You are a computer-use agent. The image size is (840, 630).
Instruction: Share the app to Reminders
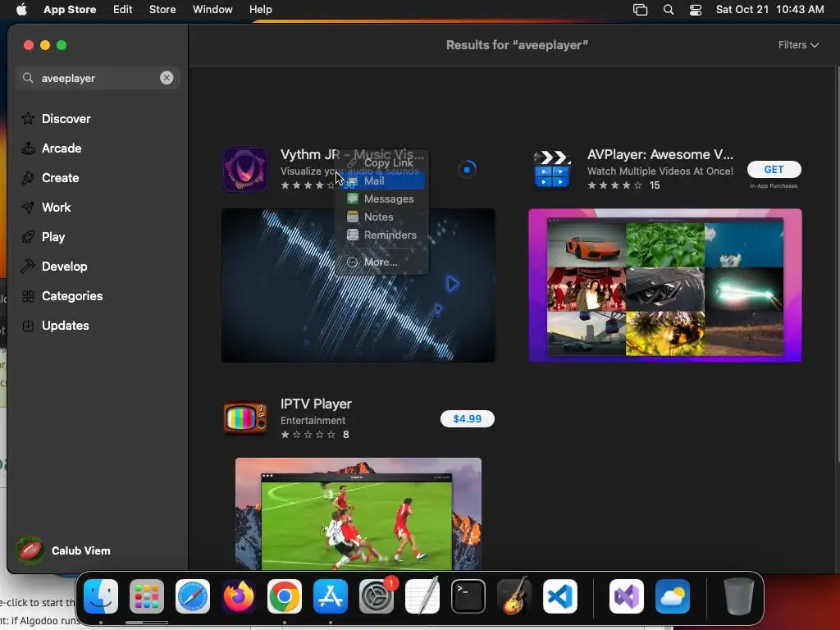[381, 235]
